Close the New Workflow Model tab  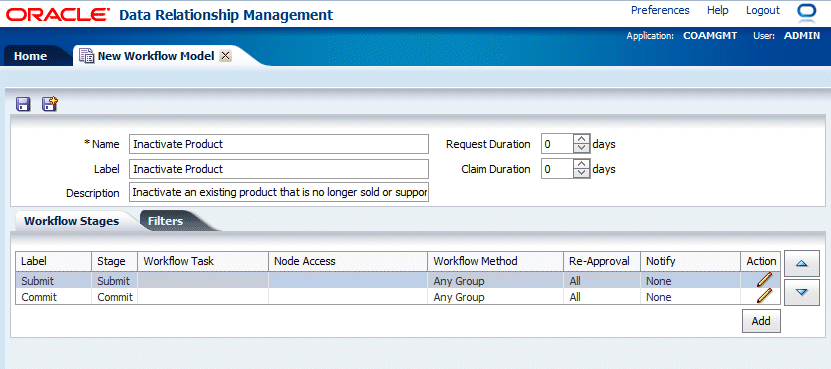pyautogui.click(x=225, y=56)
